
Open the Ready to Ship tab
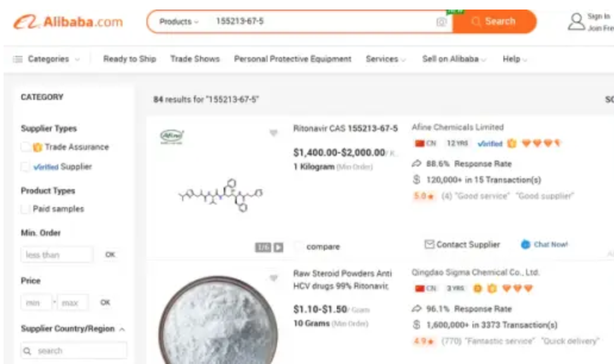pos(130,59)
